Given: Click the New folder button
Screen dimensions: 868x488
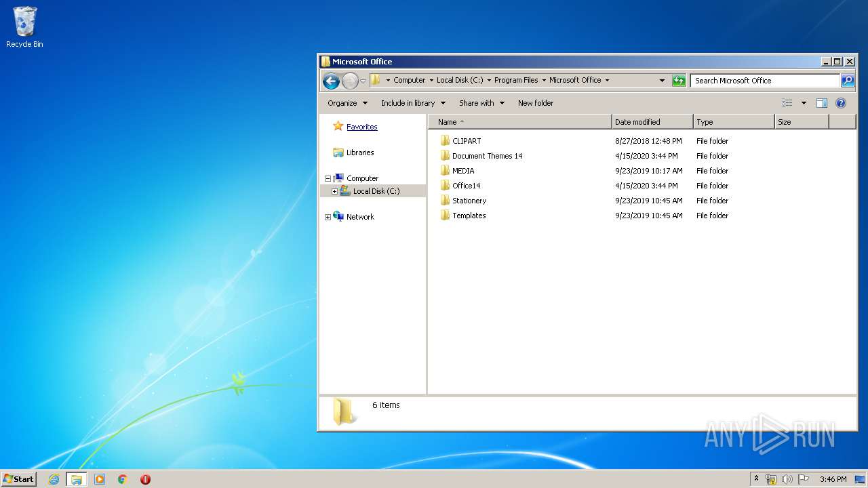Looking at the screenshot, I should (536, 103).
